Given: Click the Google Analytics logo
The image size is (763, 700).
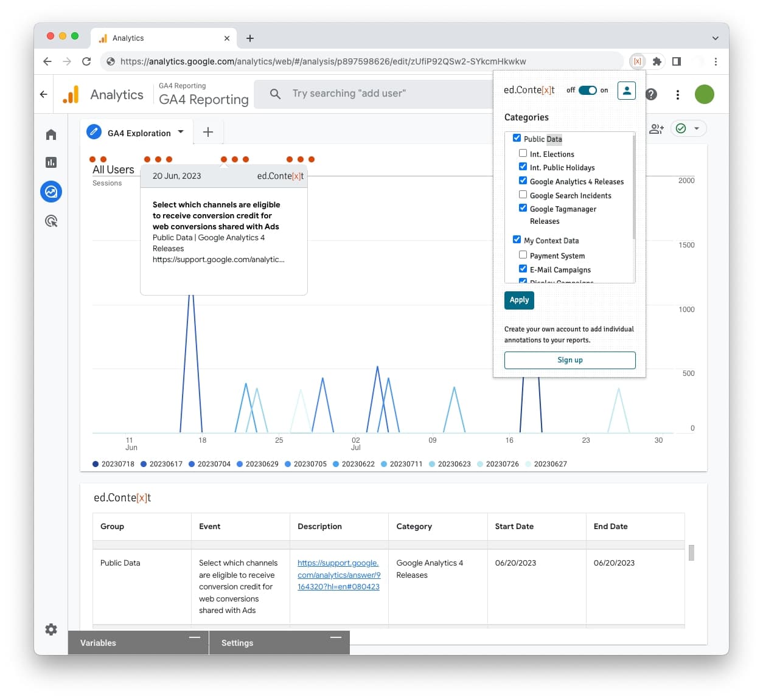Looking at the screenshot, I should [x=71, y=94].
